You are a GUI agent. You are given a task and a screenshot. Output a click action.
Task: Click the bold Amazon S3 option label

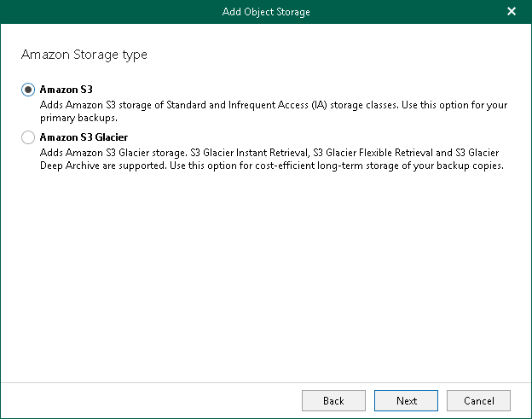[66, 90]
